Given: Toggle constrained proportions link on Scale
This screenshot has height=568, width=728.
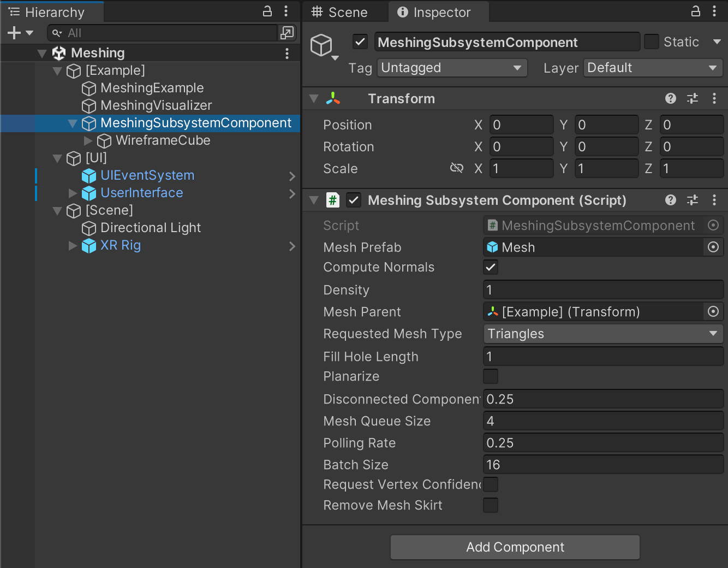Looking at the screenshot, I should [456, 168].
